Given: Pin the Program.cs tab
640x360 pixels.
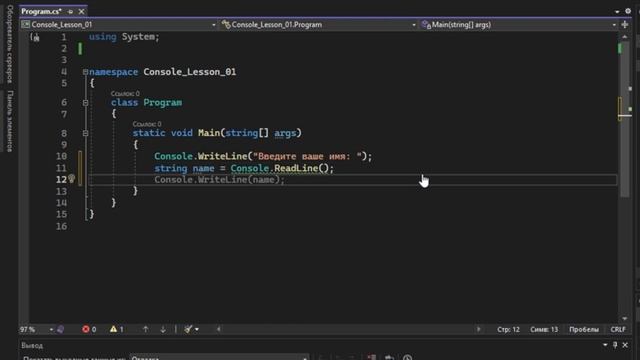Looking at the screenshot, I should pos(71,12).
